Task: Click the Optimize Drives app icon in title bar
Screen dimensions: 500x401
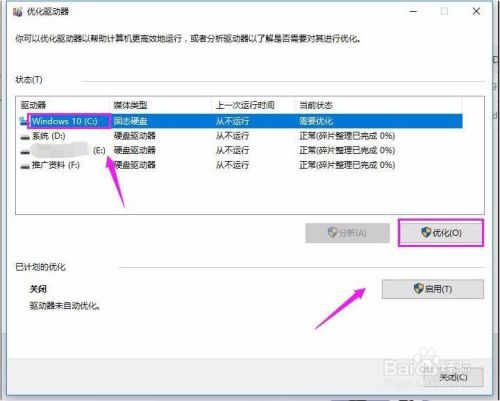Action: point(17,12)
